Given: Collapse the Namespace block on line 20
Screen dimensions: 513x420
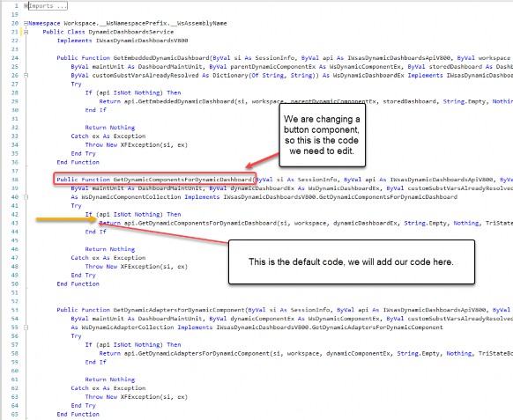Looking at the screenshot, I should (x=26, y=23).
